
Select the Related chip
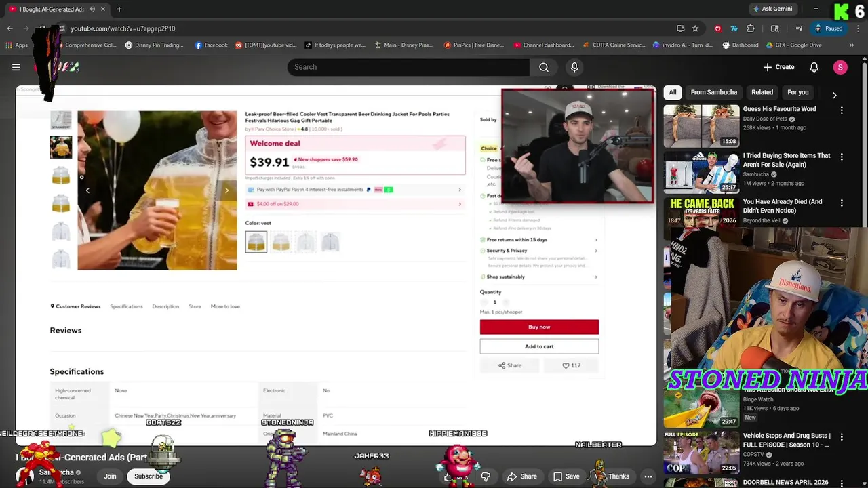point(762,92)
